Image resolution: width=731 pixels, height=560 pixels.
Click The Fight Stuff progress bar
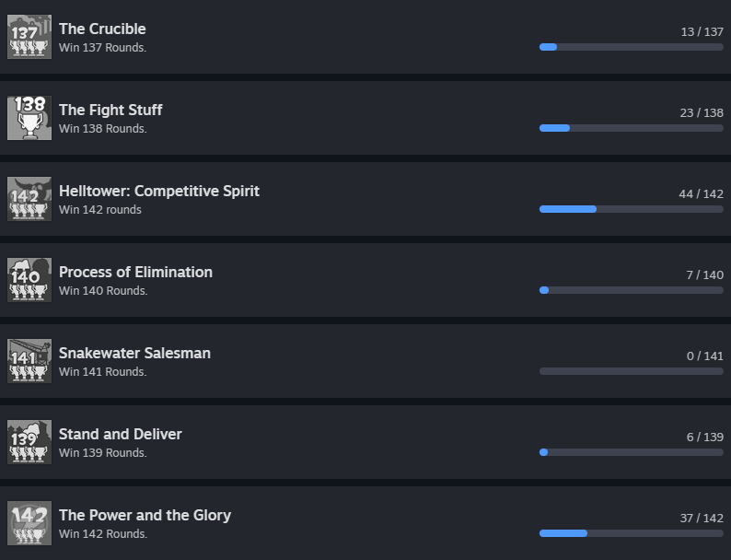[x=632, y=128]
